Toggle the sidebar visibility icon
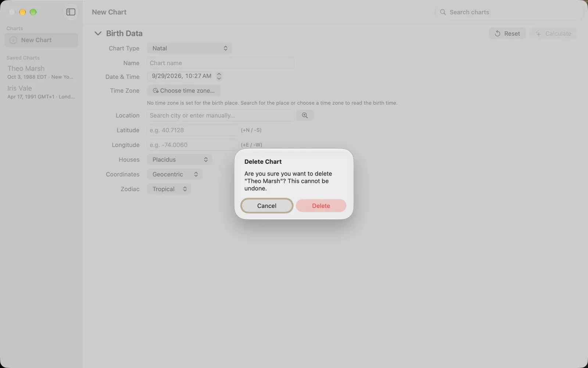Viewport: 588px width, 368px height. coord(71,12)
